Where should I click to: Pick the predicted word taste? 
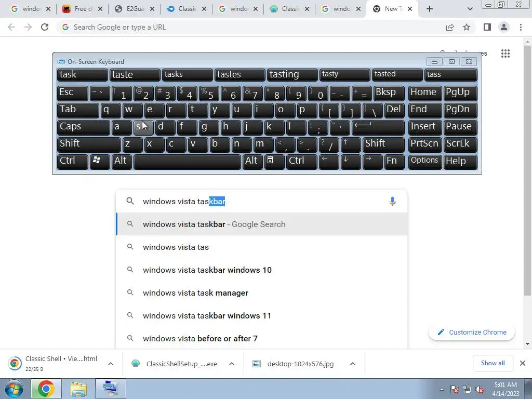(x=135, y=75)
